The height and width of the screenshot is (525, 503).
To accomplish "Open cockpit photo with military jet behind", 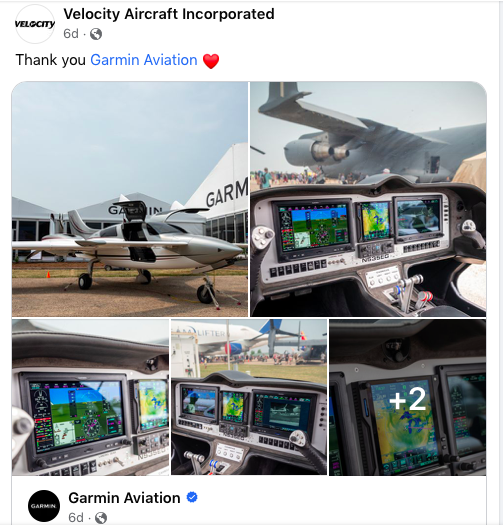I will point(368,199).
